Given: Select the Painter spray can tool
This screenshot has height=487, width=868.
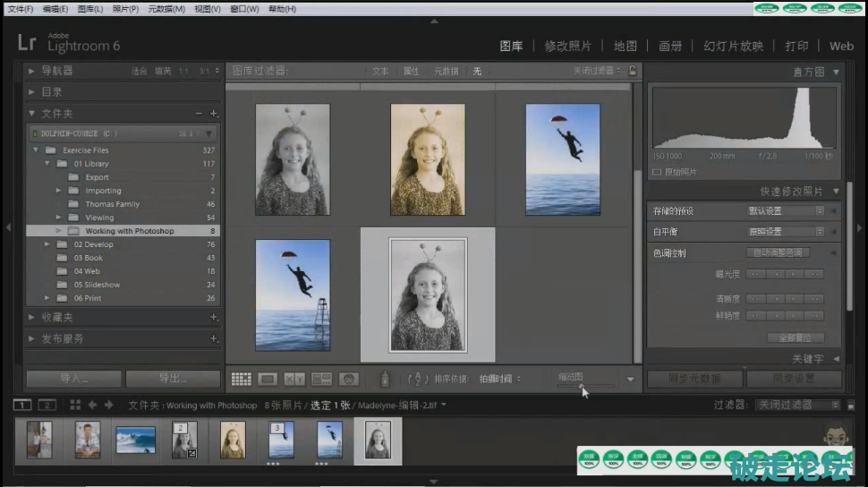Looking at the screenshot, I should click(x=385, y=379).
